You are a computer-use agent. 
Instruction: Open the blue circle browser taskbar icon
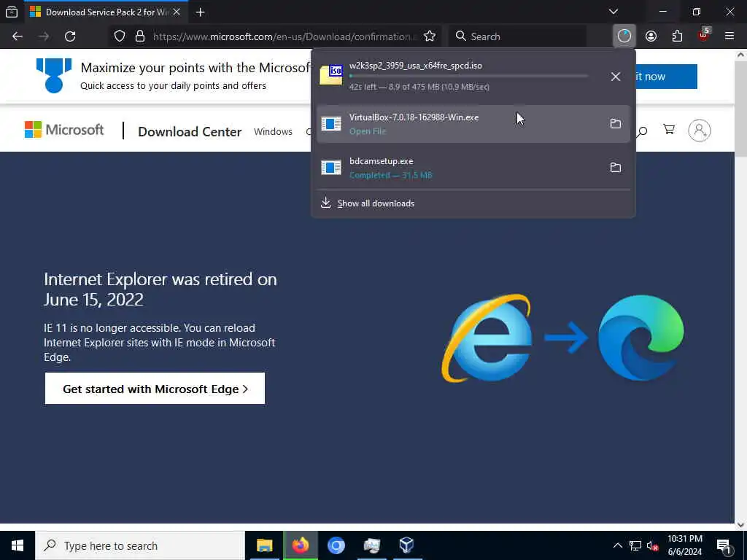[336, 545]
